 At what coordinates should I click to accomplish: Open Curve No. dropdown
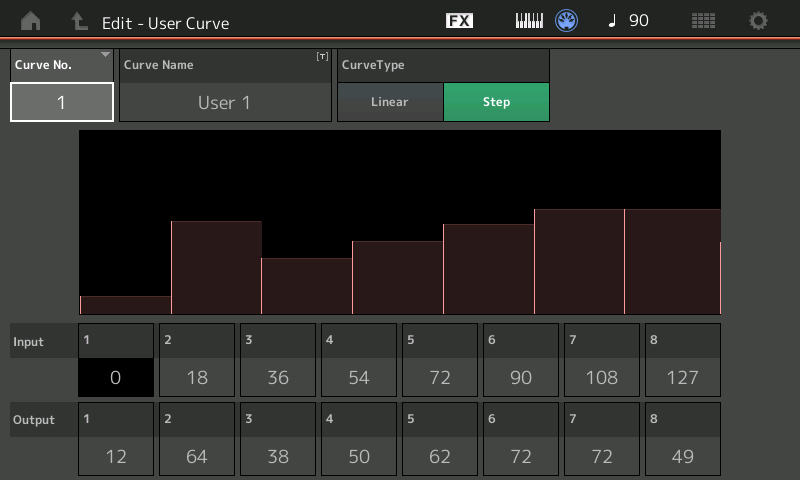[61, 86]
